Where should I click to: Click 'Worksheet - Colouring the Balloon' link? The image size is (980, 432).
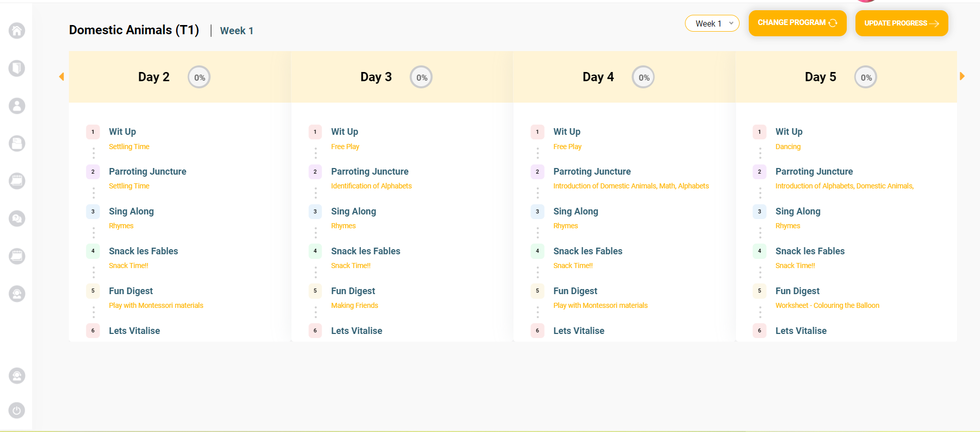click(x=827, y=305)
